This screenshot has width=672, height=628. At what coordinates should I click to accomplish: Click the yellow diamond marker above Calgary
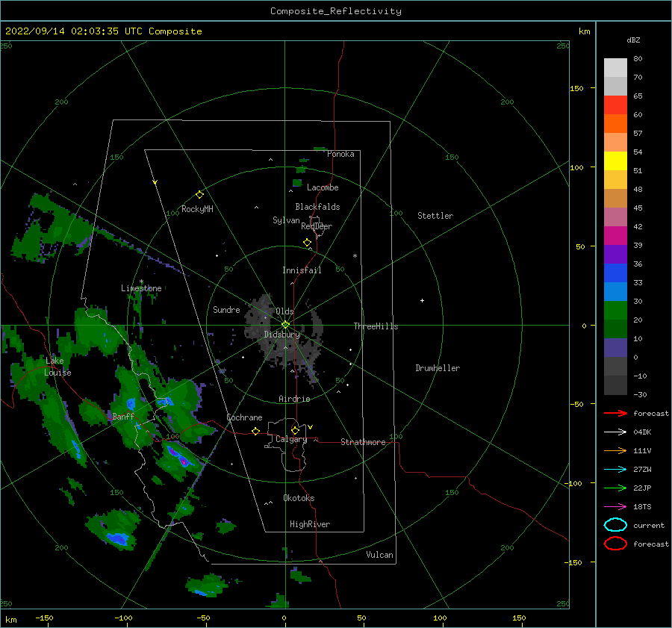295,430
